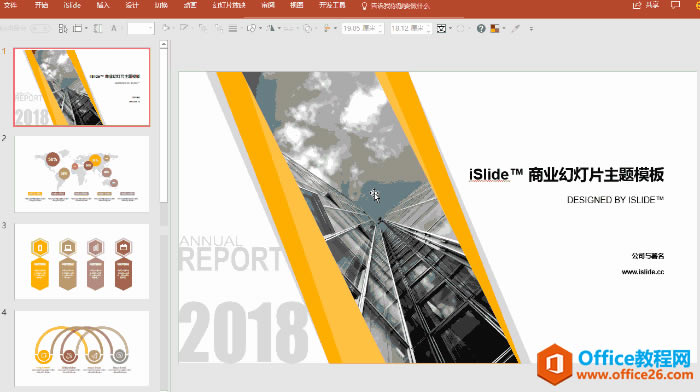700x392 pixels.
Task: Switch to the 插入 tab
Action: click(x=103, y=5)
